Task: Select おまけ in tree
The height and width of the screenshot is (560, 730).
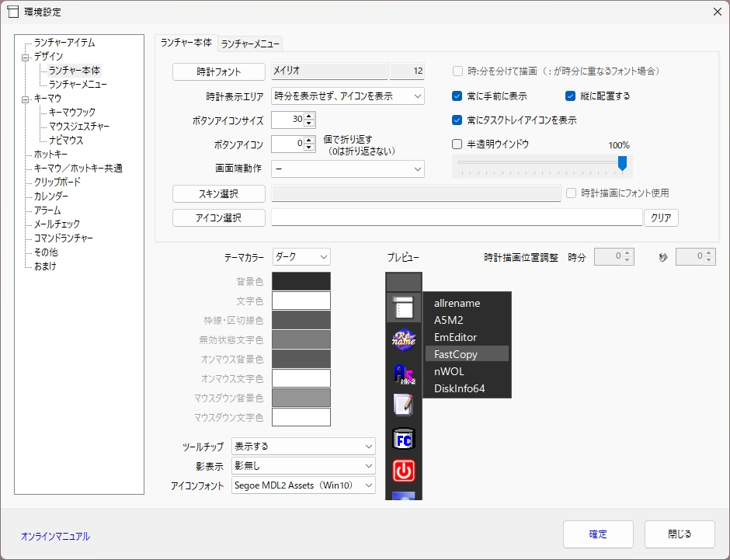Action: (x=45, y=266)
